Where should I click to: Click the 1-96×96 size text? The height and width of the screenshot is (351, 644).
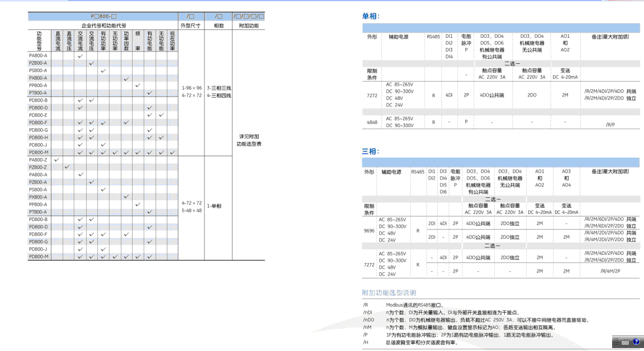pos(191,88)
